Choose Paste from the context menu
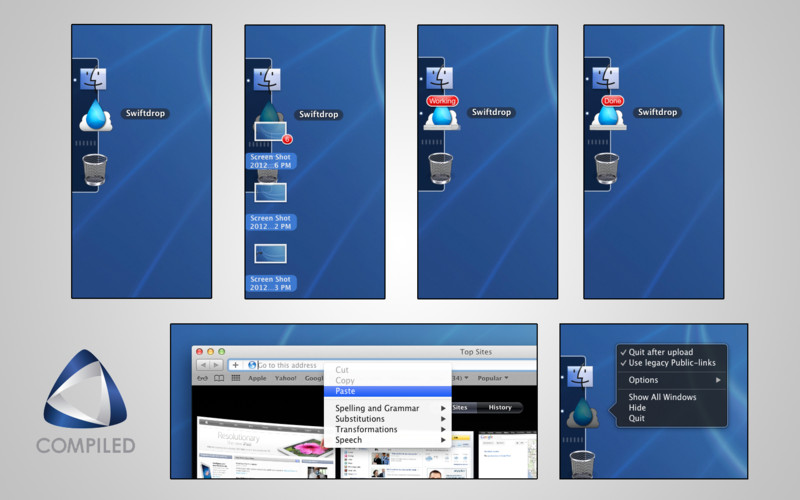The width and height of the screenshot is (800, 500). tap(388, 391)
